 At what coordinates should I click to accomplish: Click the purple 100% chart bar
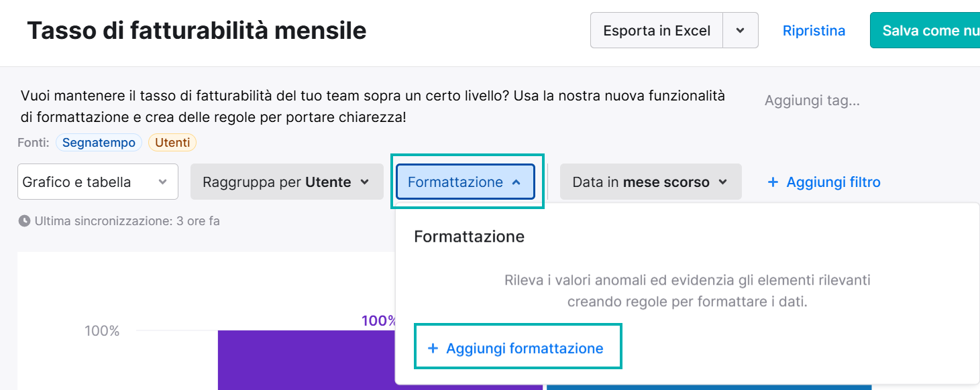tap(307, 360)
